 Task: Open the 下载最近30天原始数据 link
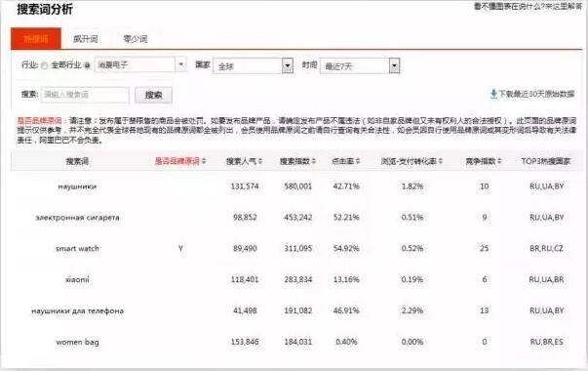[536, 94]
